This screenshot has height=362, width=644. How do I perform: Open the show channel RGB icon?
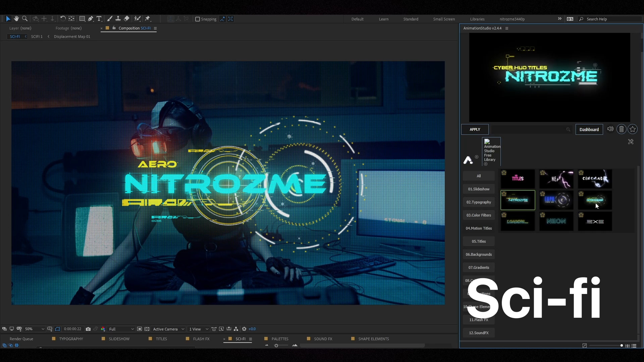(103, 329)
